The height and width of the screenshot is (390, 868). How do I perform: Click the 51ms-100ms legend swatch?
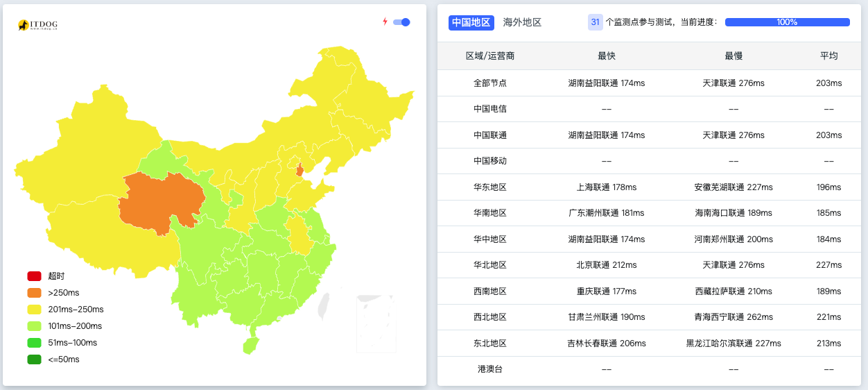(35, 343)
